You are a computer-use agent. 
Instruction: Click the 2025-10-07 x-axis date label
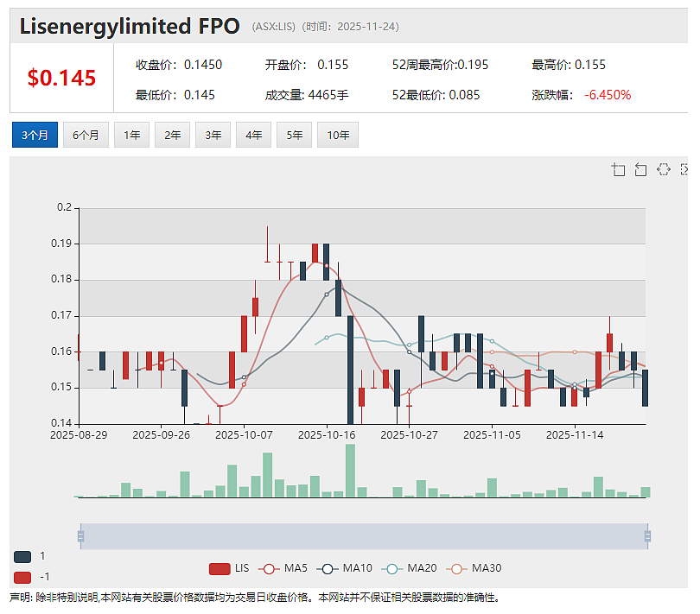pos(244,435)
